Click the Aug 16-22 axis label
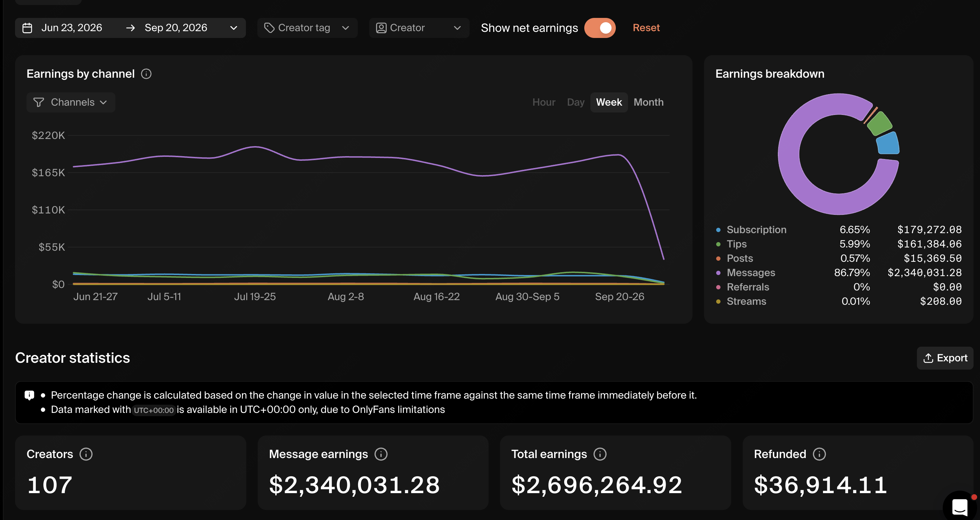980x520 pixels. [x=436, y=297]
